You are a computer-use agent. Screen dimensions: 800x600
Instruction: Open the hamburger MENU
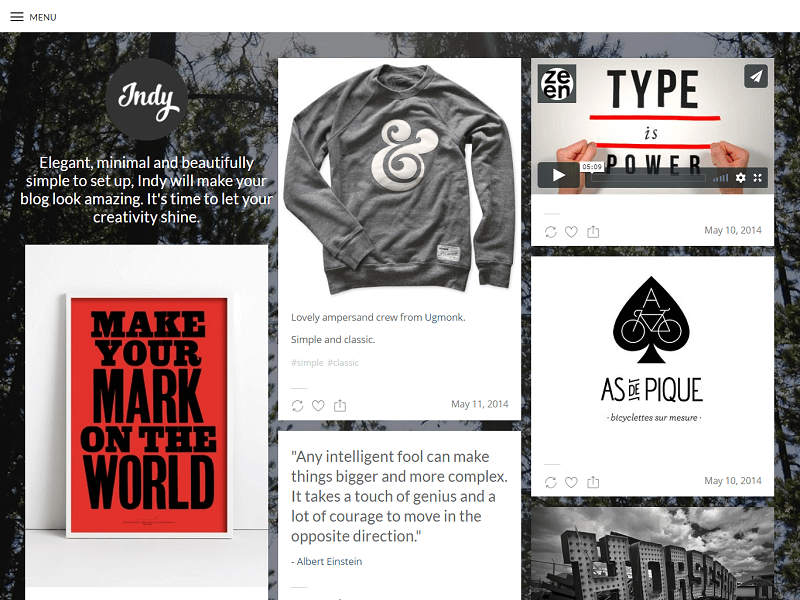(x=33, y=17)
